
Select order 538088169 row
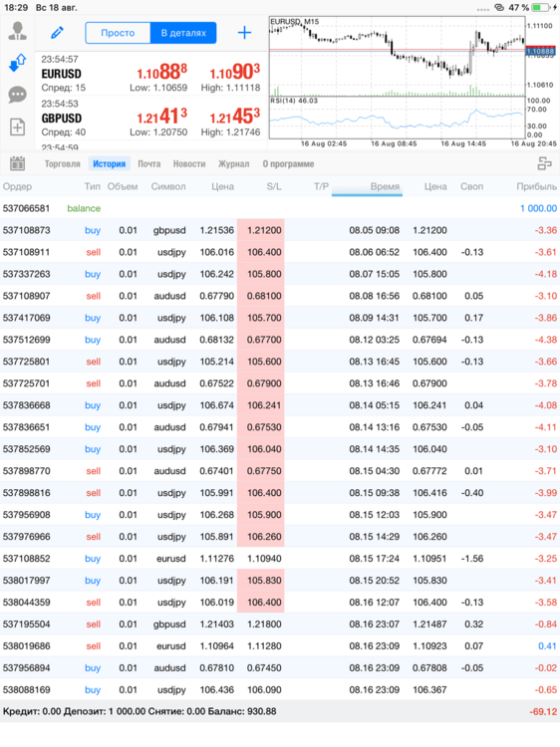280,690
